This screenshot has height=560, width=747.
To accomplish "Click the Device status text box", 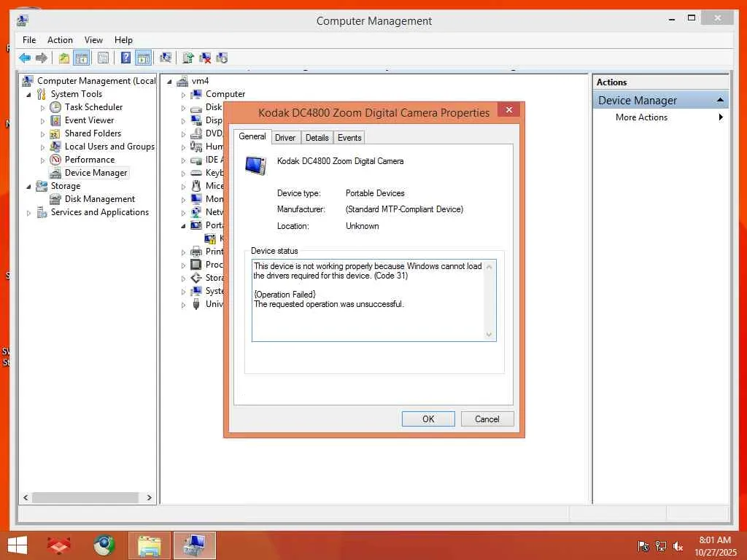I will coord(374,300).
